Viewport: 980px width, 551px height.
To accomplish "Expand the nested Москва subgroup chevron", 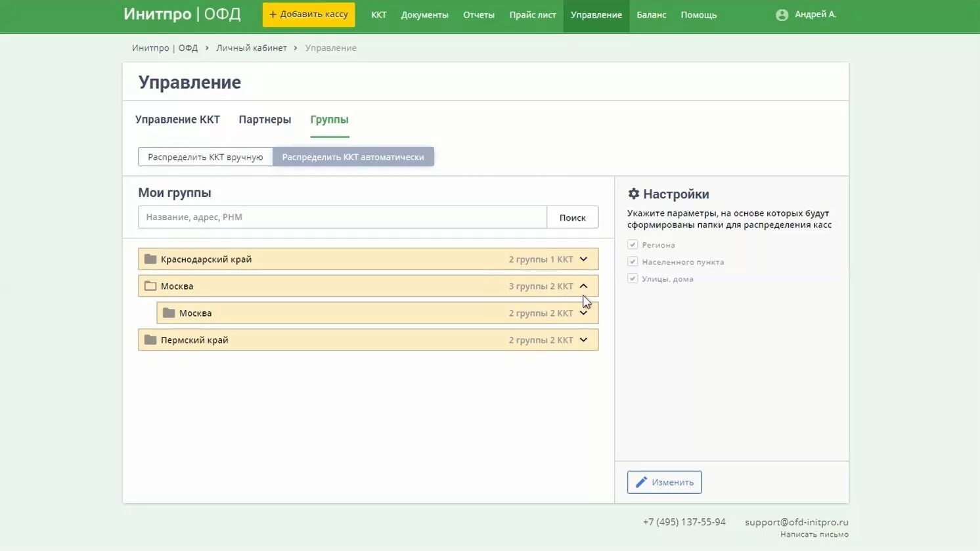I will [x=583, y=313].
